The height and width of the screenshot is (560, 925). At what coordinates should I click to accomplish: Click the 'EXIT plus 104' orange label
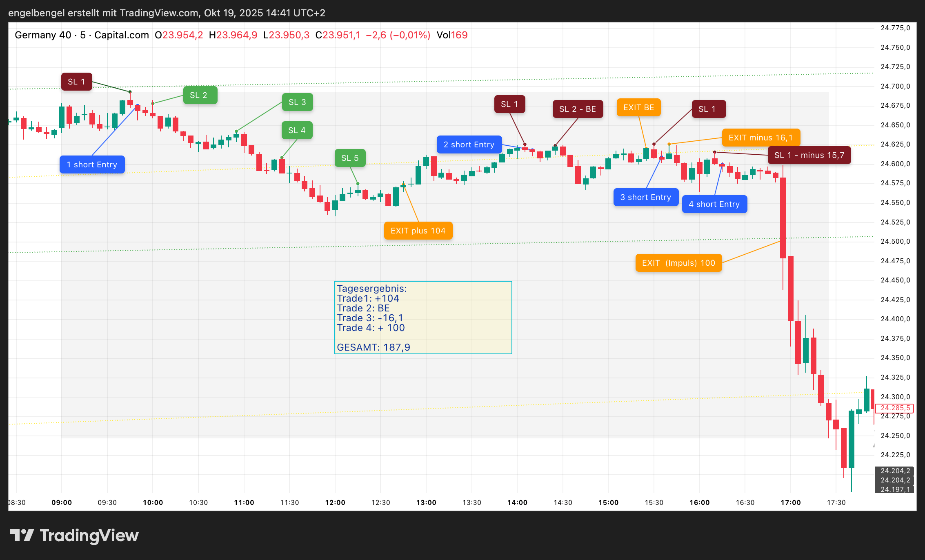coord(418,231)
